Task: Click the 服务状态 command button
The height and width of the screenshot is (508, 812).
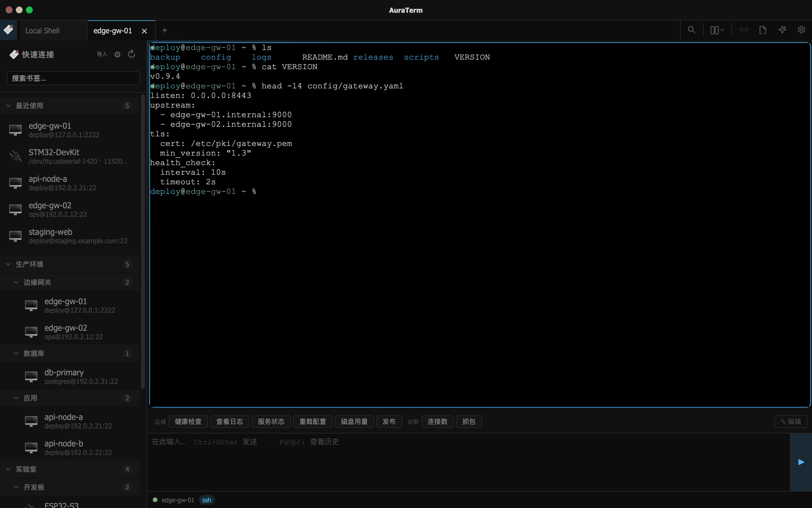Action: tap(271, 421)
